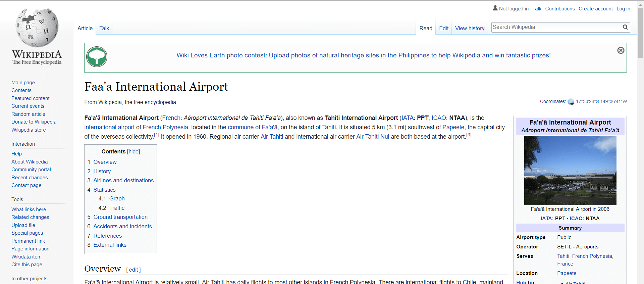The height and width of the screenshot is (284, 644).
Task: Click citation reference [3]
Action: tap(469, 135)
